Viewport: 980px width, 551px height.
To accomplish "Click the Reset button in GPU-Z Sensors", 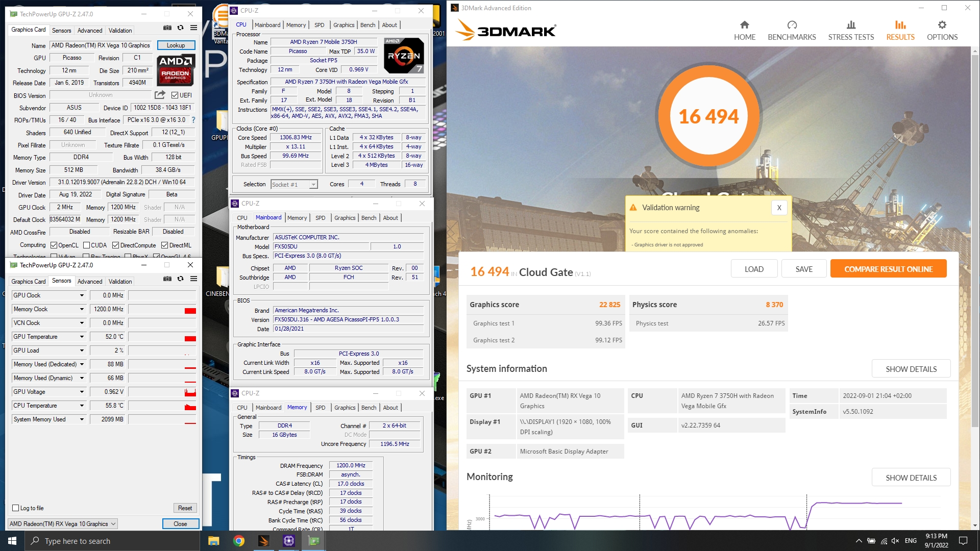I will coord(185,508).
